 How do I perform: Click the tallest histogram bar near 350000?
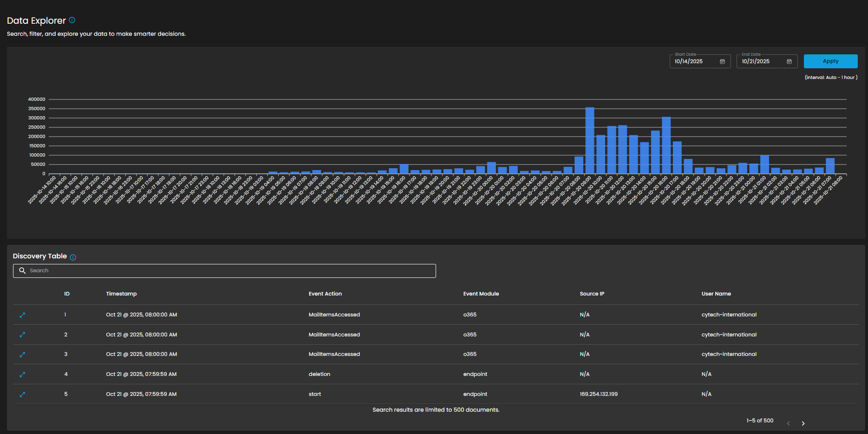coord(590,140)
